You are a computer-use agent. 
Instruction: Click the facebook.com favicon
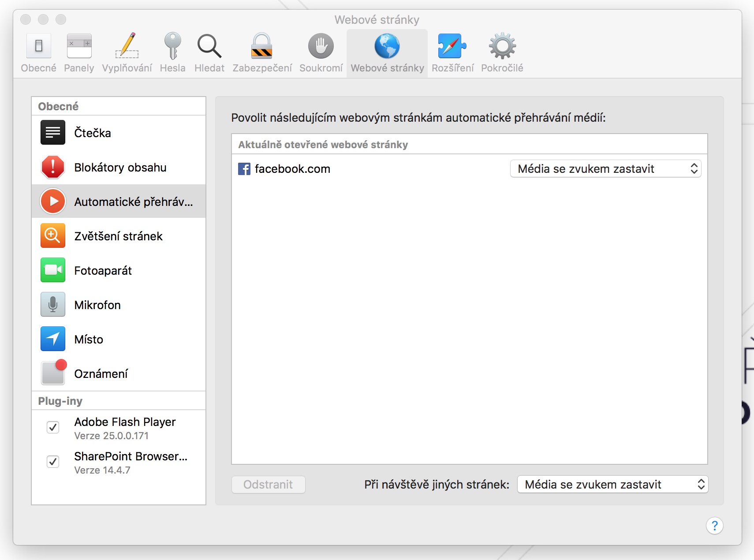click(244, 169)
